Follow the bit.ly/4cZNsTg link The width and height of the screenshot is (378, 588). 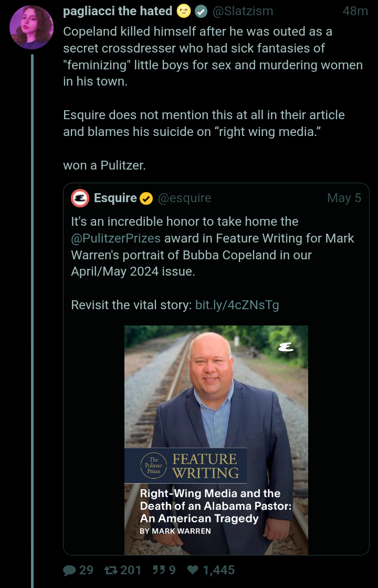(x=237, y=305)
